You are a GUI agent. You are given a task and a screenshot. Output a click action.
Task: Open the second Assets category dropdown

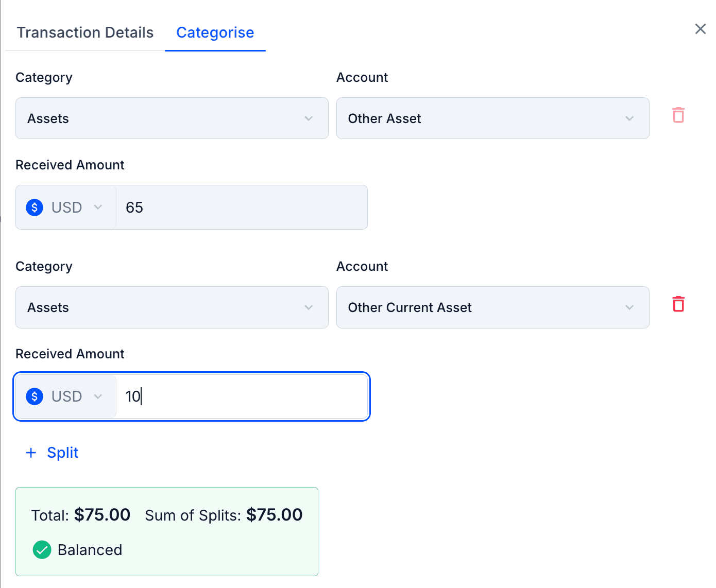tap(172, 307)
